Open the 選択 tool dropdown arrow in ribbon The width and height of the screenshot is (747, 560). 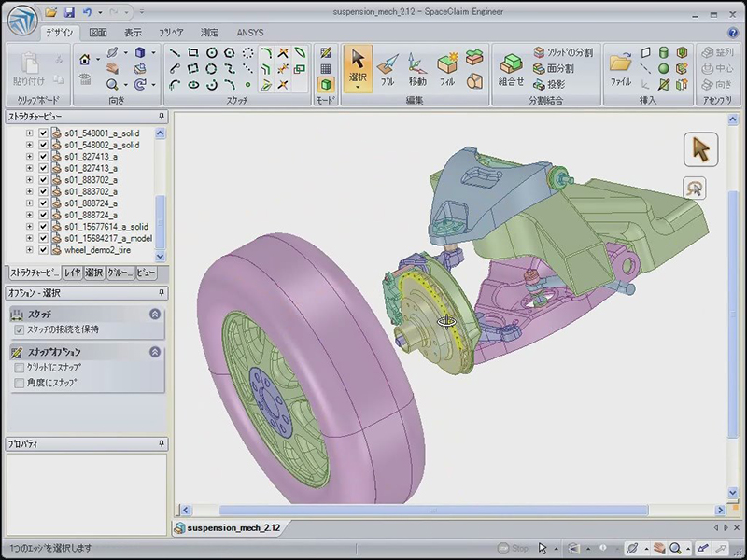[358, 87]
